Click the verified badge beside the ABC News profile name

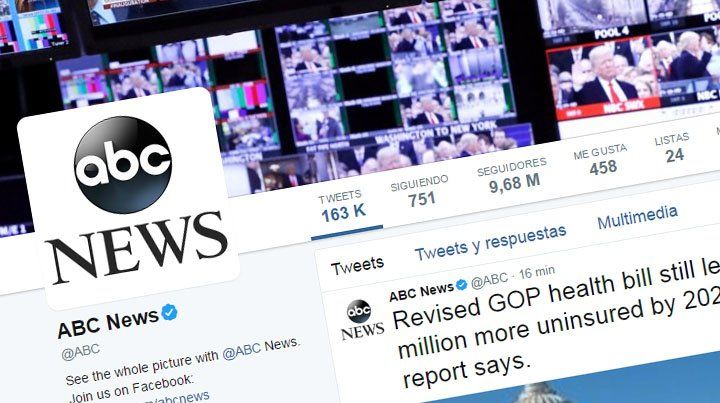click(169, 312)
